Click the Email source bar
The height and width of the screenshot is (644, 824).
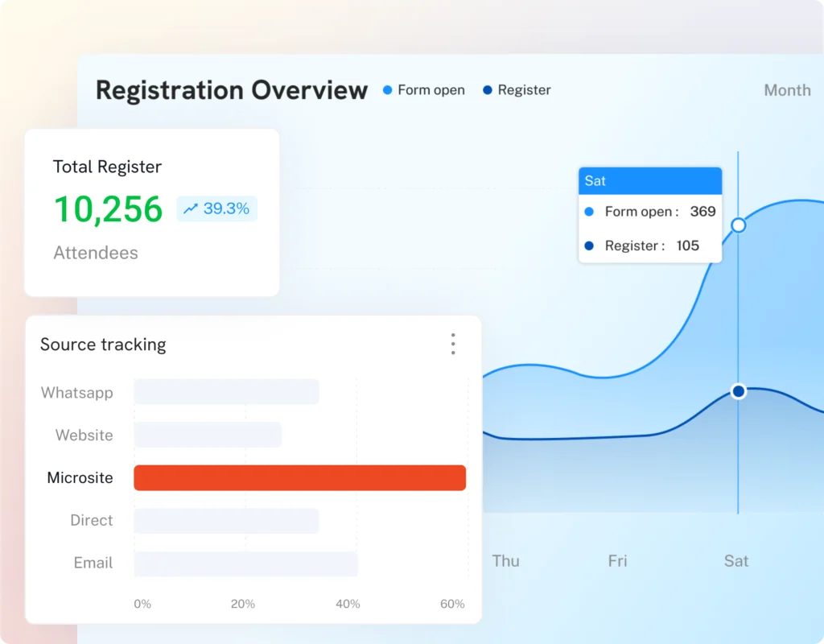(x=246, y=563)
